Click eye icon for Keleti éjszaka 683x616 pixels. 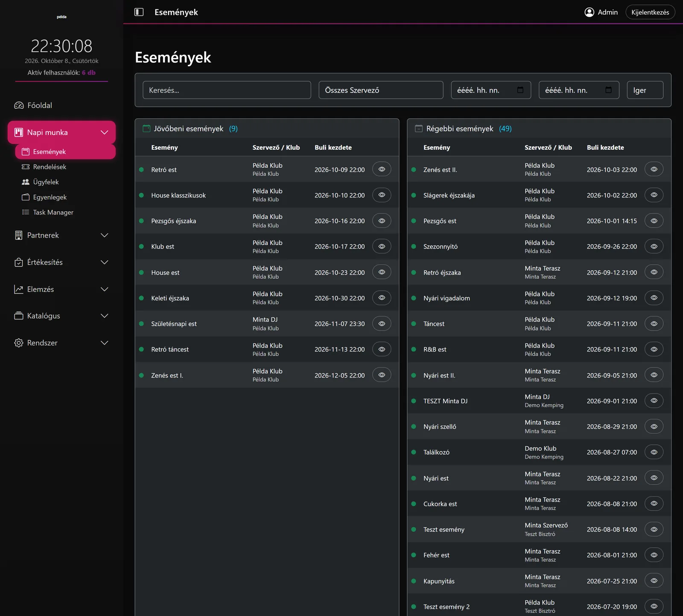click(x=382, y=298)
